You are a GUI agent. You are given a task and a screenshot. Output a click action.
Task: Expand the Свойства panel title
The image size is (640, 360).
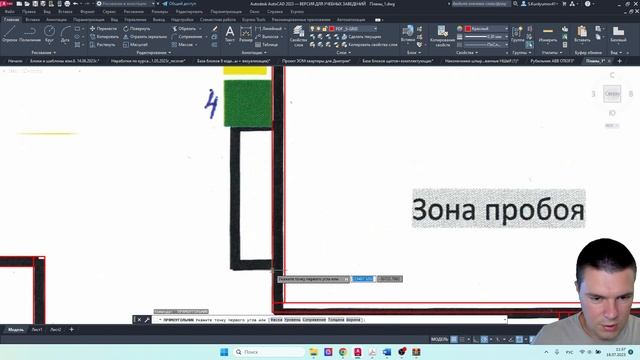click(x=467, y=53)
